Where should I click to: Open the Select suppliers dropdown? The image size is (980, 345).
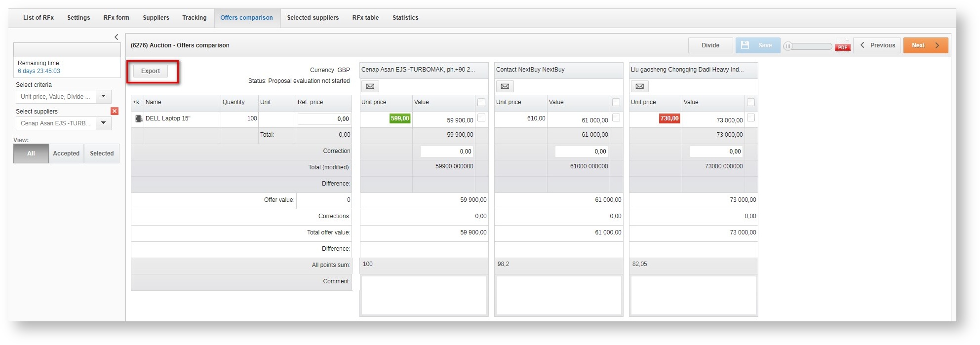tap(103, 123)
